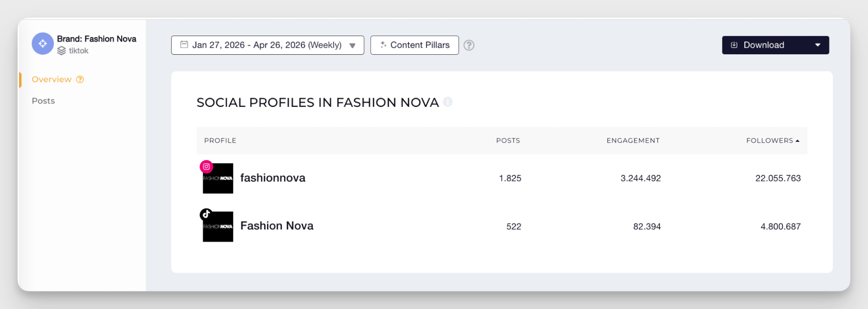Click the followers value 4.800.687
This screenshot has width=868, height=309.
pos(781,226)
